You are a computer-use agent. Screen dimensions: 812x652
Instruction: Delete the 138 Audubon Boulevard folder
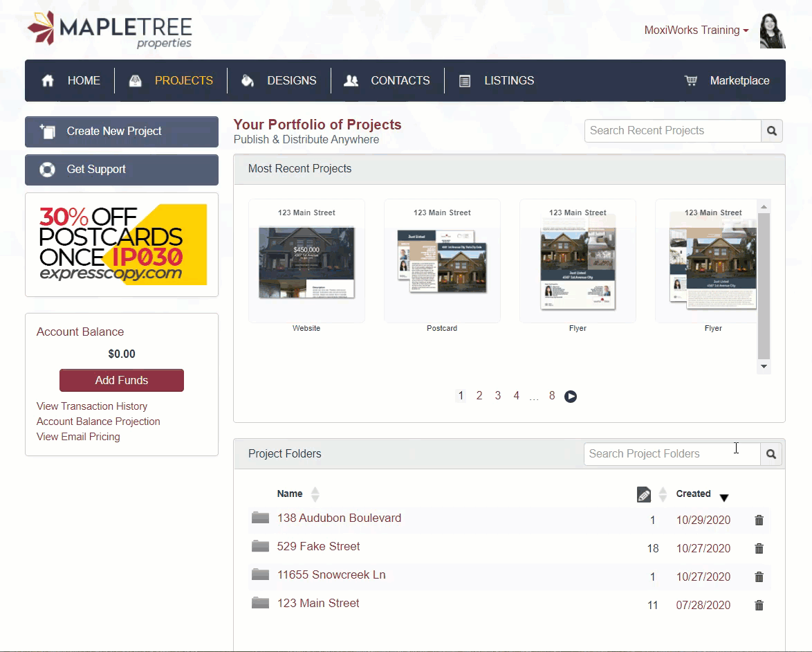click(x=759, y=520)
